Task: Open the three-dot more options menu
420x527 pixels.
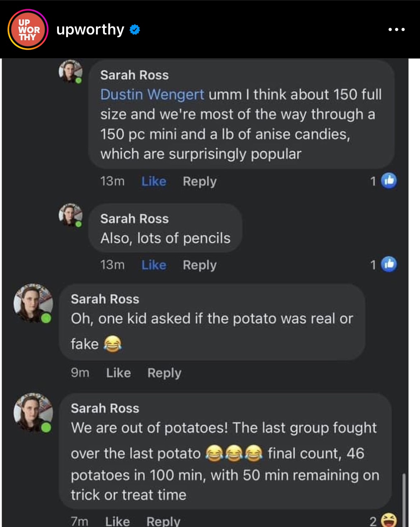Action: pyautogui.click(x=397, y=29)
